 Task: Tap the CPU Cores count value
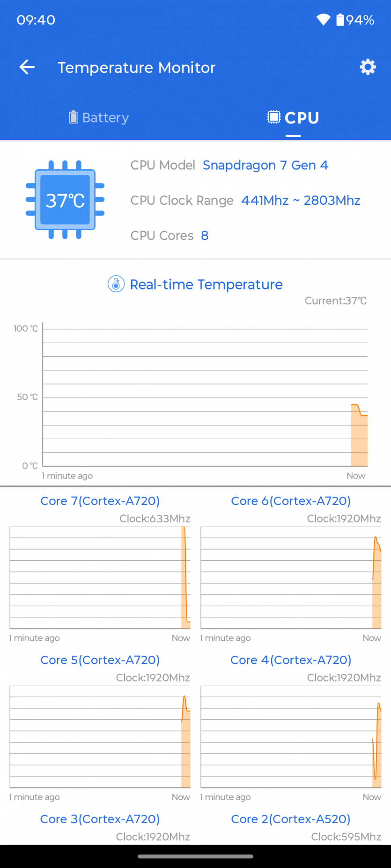pos(205,235)
